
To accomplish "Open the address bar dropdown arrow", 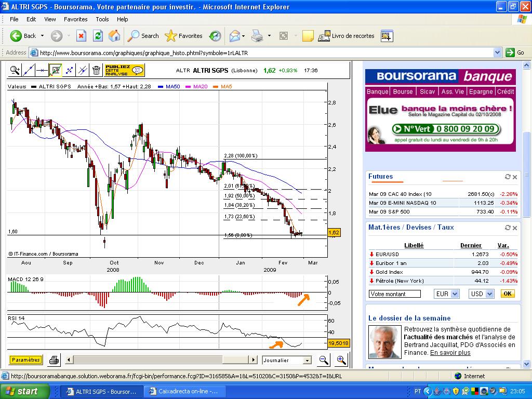I will click(x=497, y=52).
